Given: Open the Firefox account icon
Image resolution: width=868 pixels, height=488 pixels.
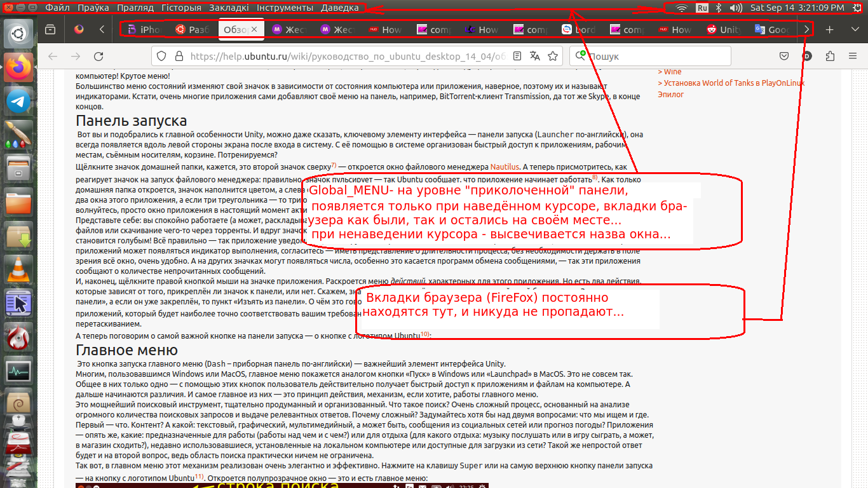Looking at the screenshot, I should pos(807,56).
